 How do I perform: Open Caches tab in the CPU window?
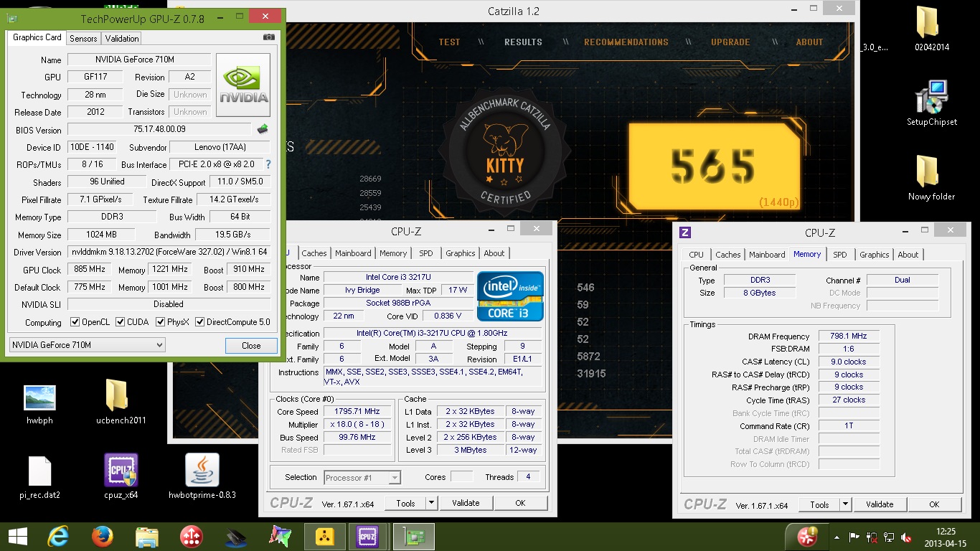314,253
